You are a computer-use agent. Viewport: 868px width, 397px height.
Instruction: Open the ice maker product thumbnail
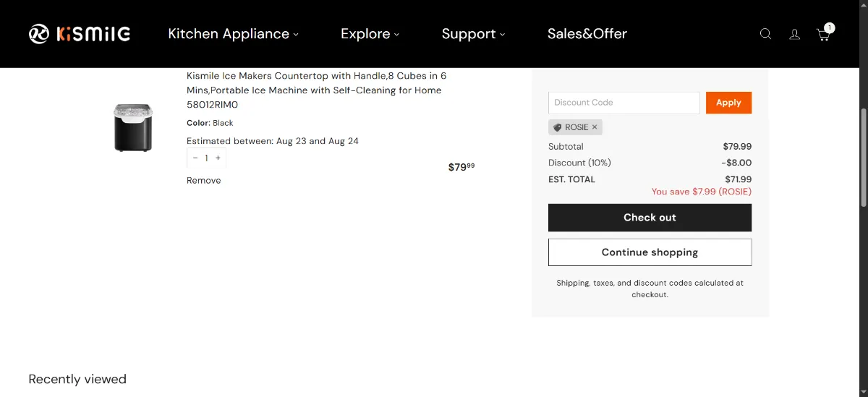point(133,127)
